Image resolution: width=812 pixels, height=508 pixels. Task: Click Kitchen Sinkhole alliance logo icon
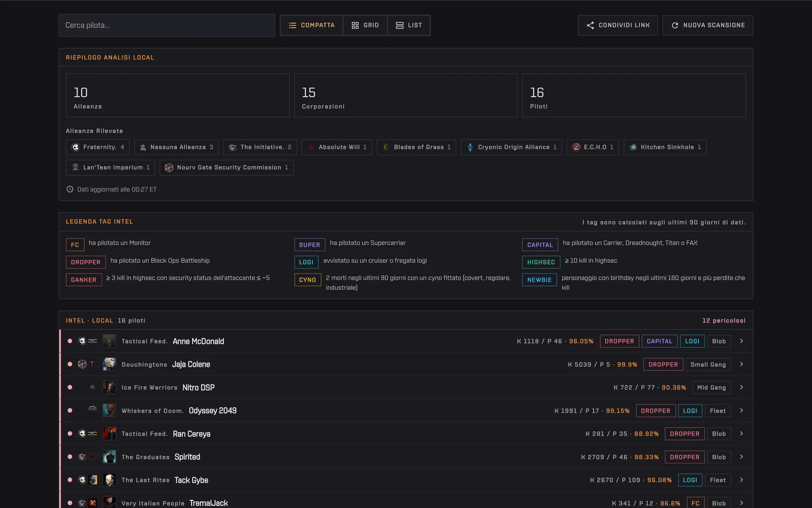(633, 147)
